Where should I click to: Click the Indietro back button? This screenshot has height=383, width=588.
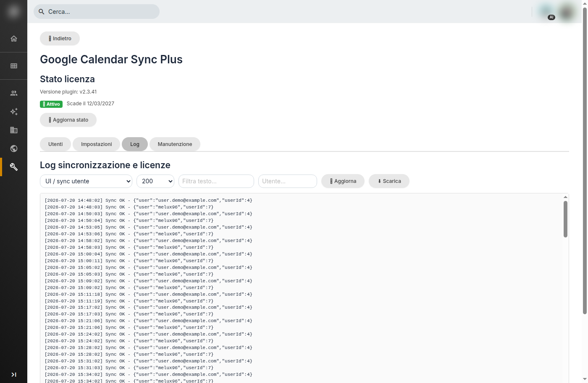tap(60, 39)
